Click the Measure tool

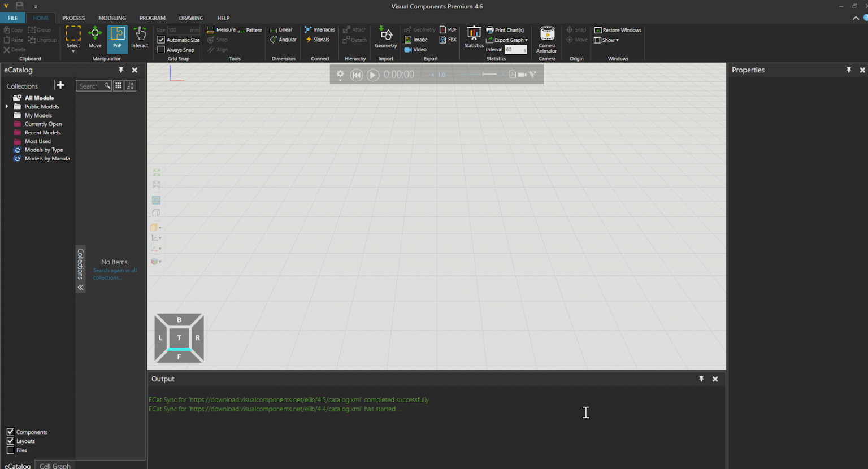(222, 29)
